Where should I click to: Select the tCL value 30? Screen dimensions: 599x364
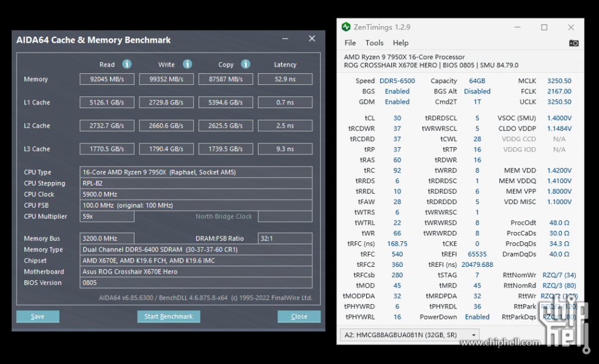[x=397, y=118]
